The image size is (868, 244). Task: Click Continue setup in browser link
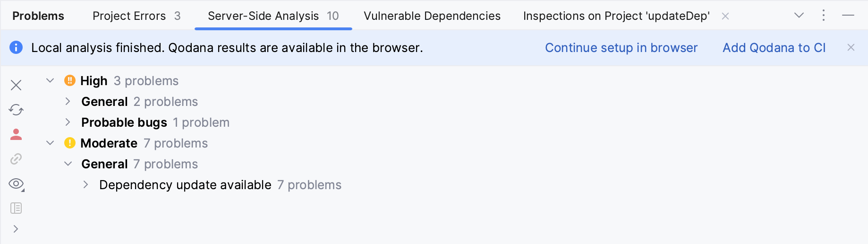click(621, 48)
